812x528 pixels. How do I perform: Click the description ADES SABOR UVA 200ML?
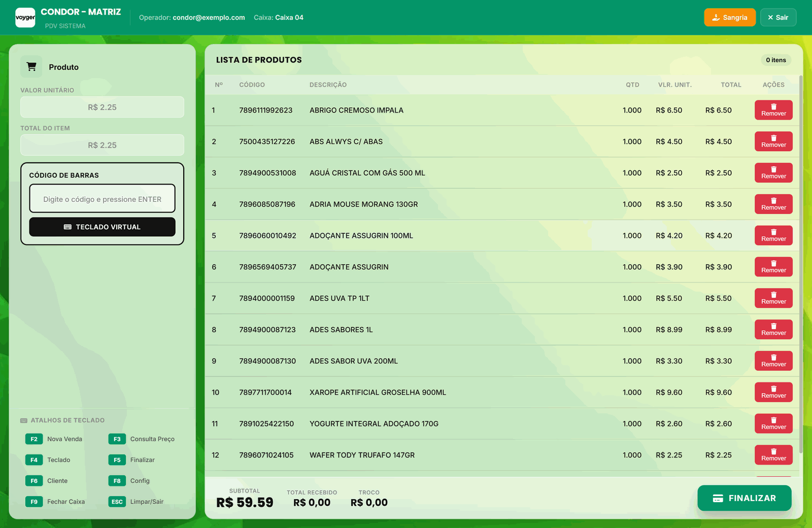354,361
